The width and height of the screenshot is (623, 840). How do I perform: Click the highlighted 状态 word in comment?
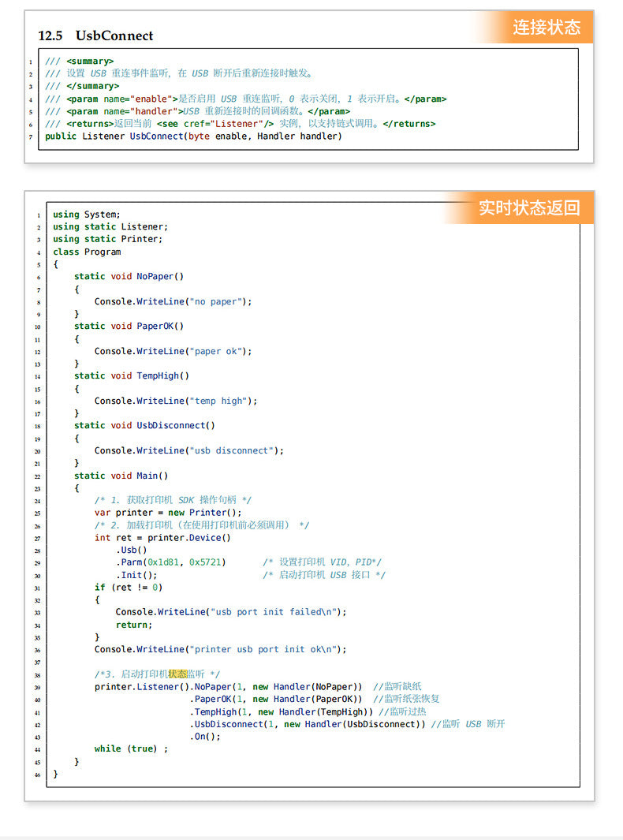[178, 674]
